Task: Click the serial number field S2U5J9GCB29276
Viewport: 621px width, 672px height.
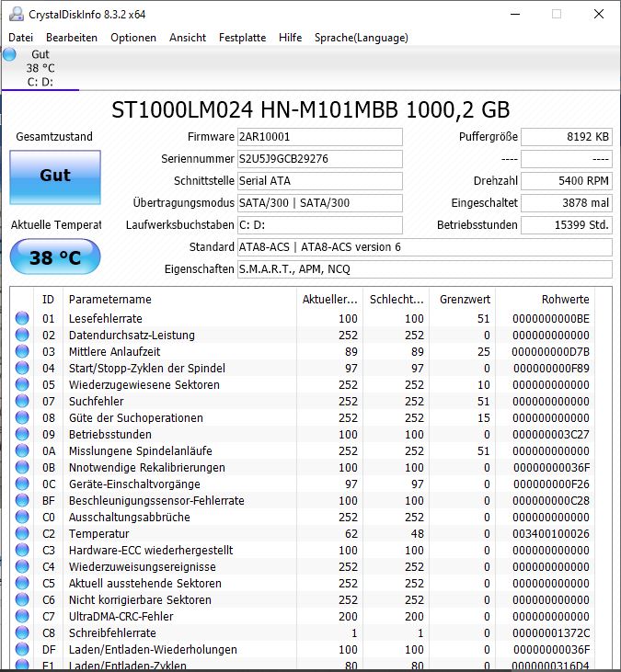Action: [x=319, y=159]
